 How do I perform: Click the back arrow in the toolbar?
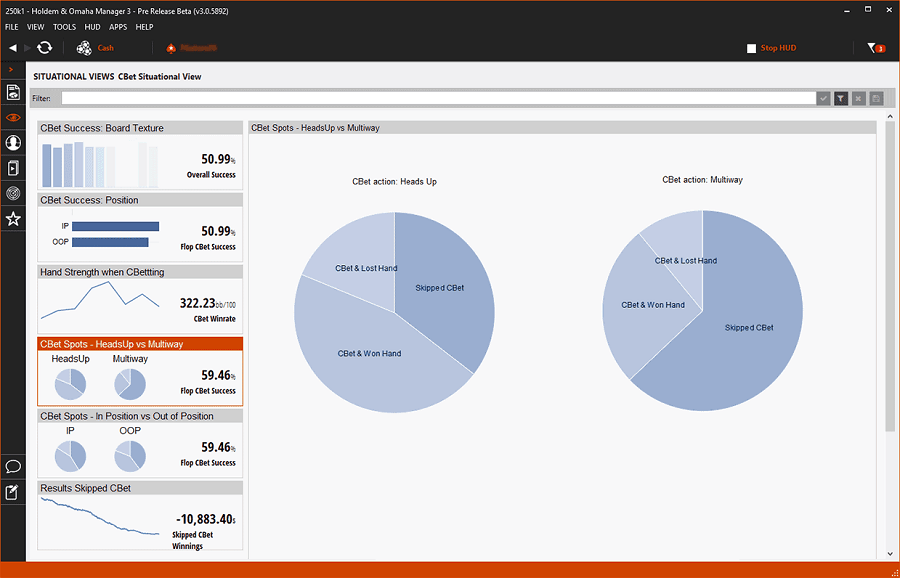coord(13,48)
